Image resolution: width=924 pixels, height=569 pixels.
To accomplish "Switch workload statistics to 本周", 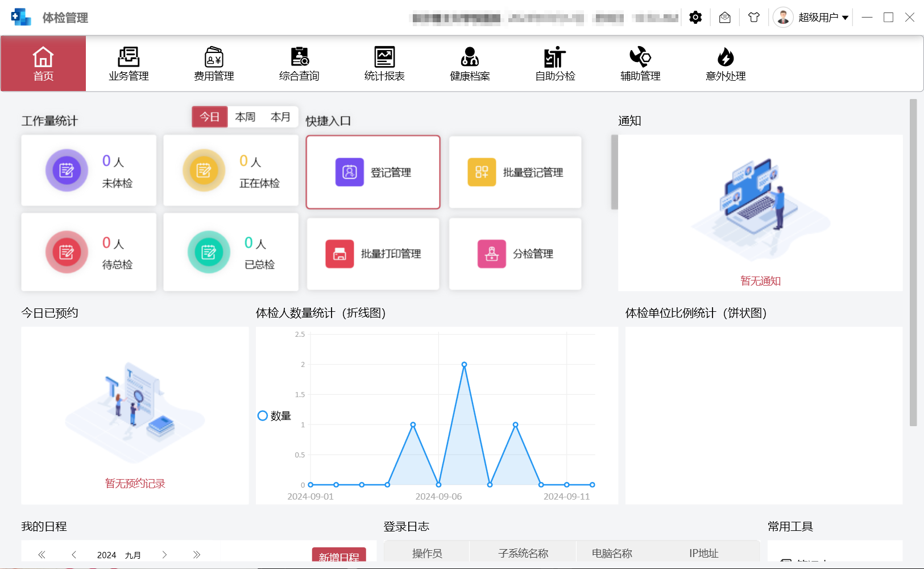I will 245,117.
